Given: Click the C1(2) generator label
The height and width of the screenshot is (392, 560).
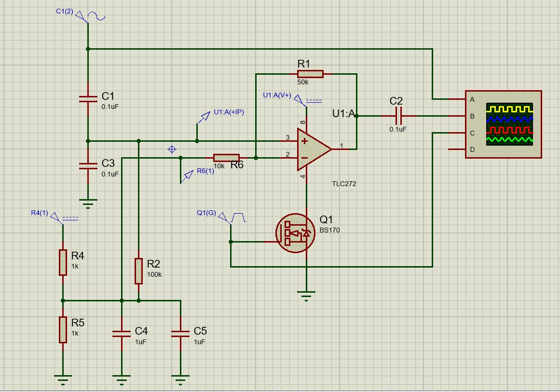Looking at the screenshot, I should 65,12.
